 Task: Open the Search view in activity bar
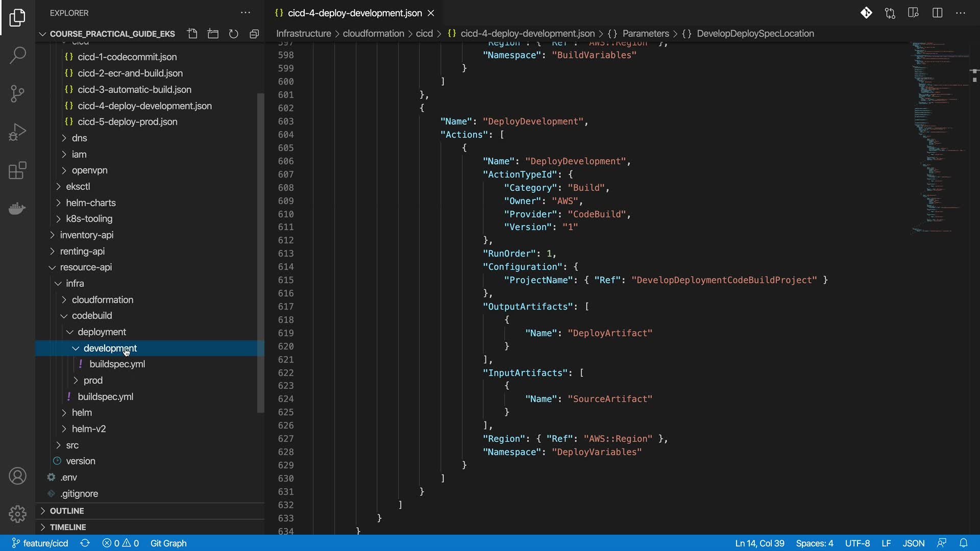pyautogui.click(x=17, y=55)
